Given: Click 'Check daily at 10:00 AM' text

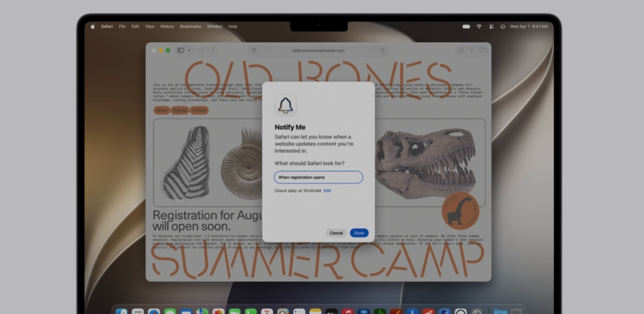Looking at the screenshot, I should pos(298,190).
